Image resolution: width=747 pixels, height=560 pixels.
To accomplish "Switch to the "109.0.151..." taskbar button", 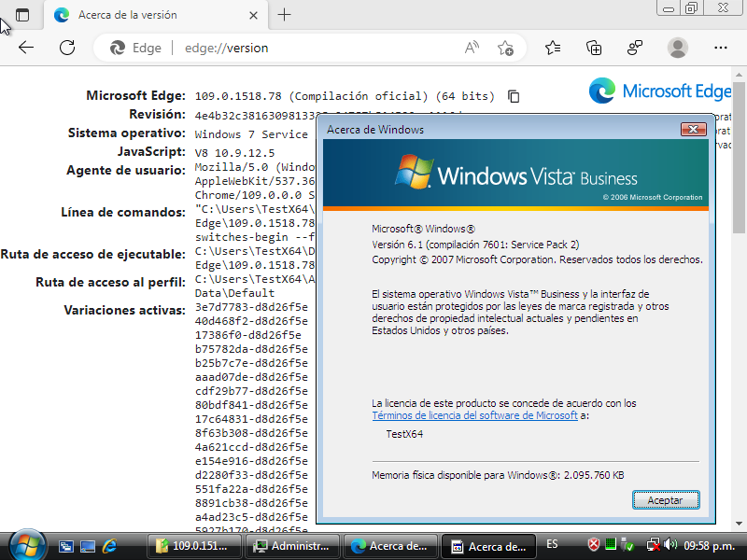I will pos(194,546).
